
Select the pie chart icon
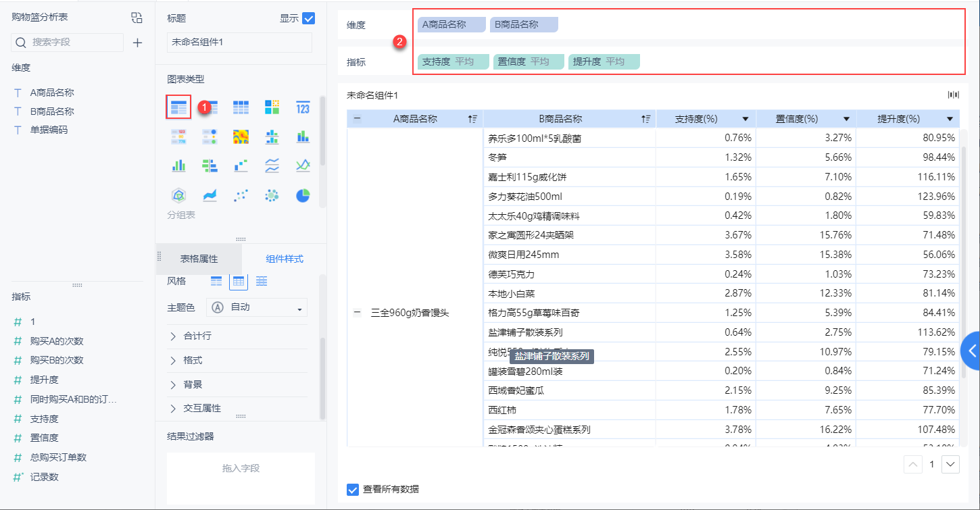(x=303, y=196)
